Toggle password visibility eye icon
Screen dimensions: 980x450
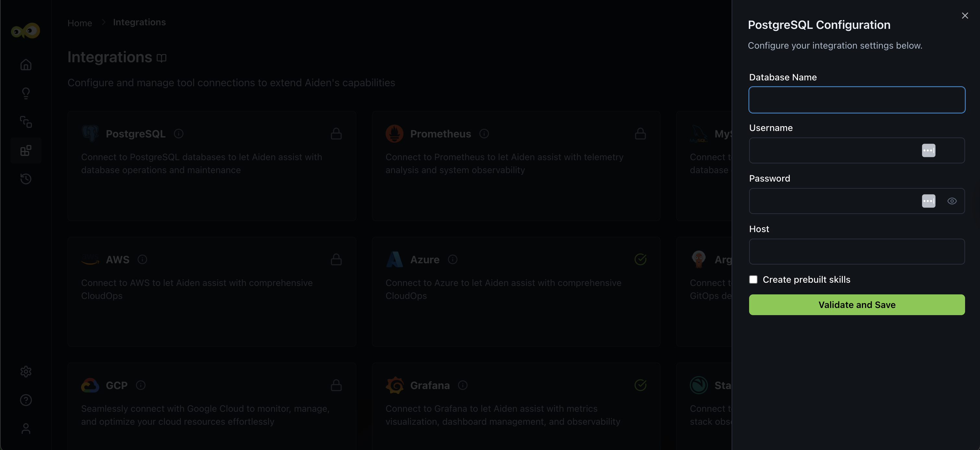pyautogui.click(x=952, y=201)
